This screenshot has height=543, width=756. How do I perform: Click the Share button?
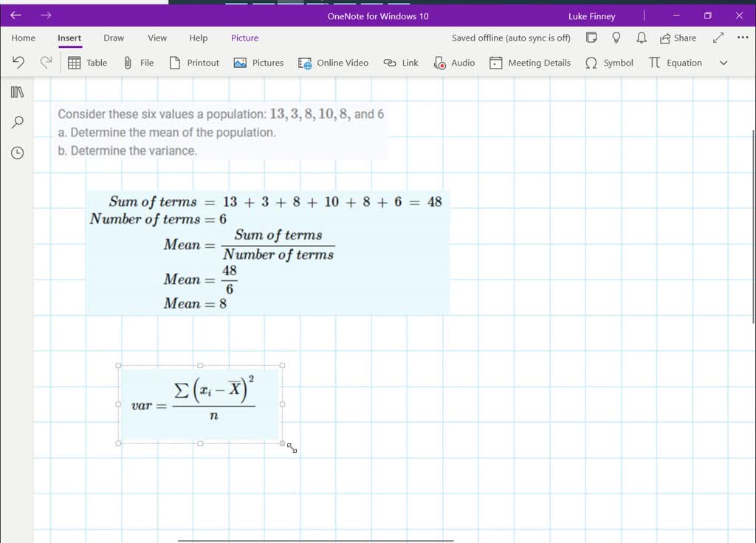[678, 38]
